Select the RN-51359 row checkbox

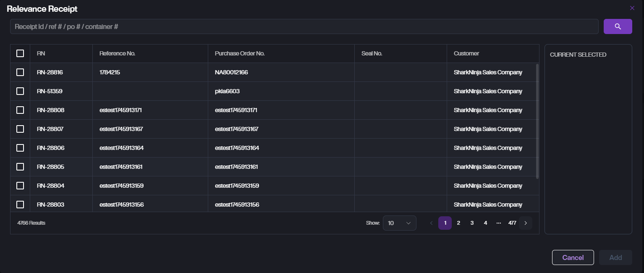[x=20, y=91]
